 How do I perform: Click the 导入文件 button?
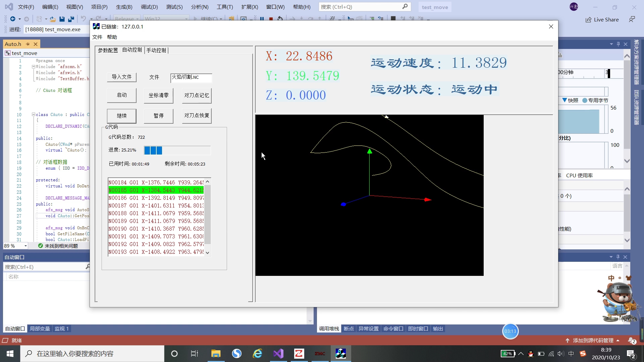tap(121, 77)
